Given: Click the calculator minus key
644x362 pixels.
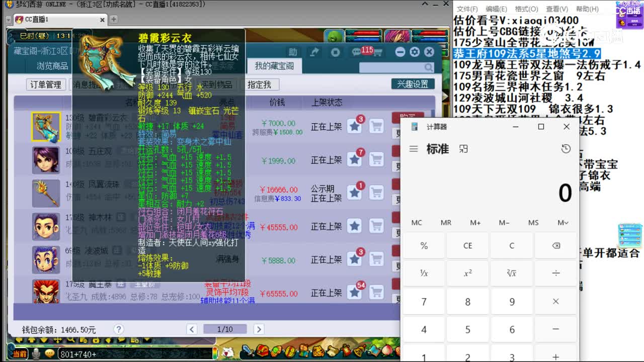Looking at the screenshot, I should (556, 329).
